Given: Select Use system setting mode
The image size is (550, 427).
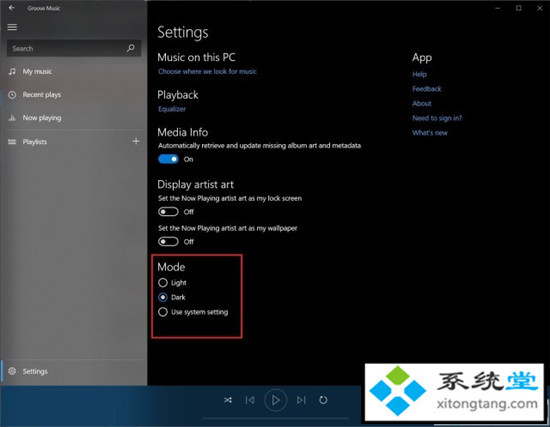Looking at the screenshot, I should (163, 312).
